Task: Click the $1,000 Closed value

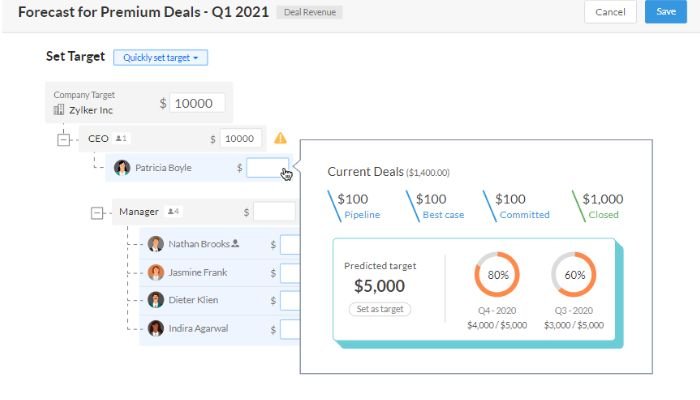Action: pos(603,199)
